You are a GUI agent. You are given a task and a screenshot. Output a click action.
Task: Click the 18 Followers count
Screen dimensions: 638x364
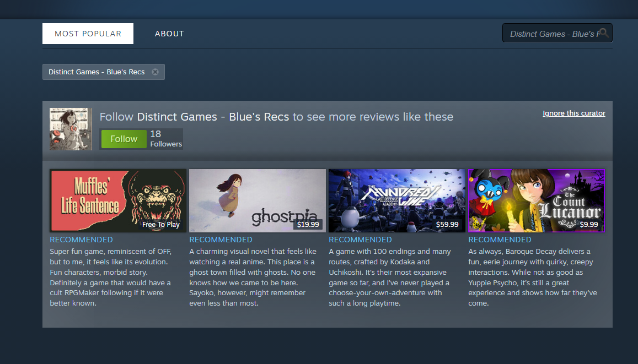click(165, 139)
